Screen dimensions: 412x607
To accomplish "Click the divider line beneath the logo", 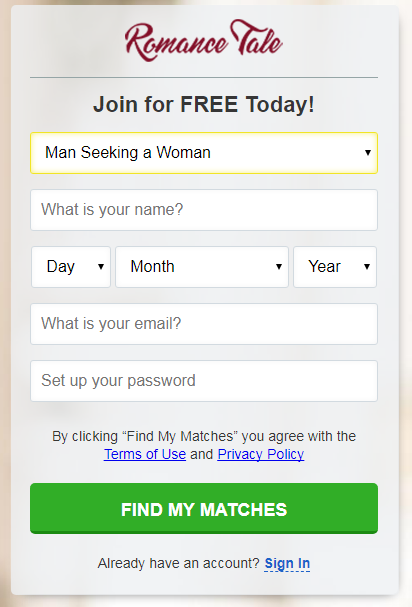I will pos(204,77).
